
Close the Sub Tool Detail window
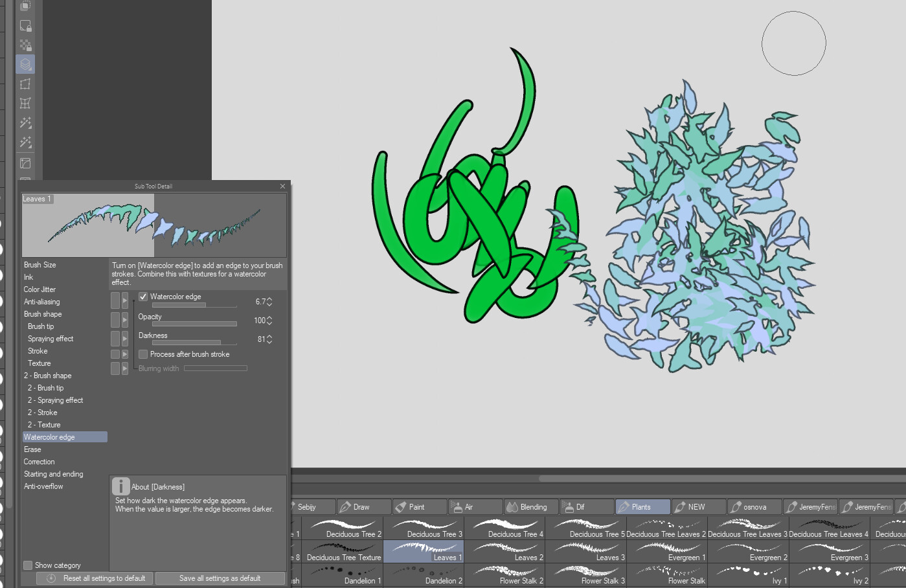(282, 187)
